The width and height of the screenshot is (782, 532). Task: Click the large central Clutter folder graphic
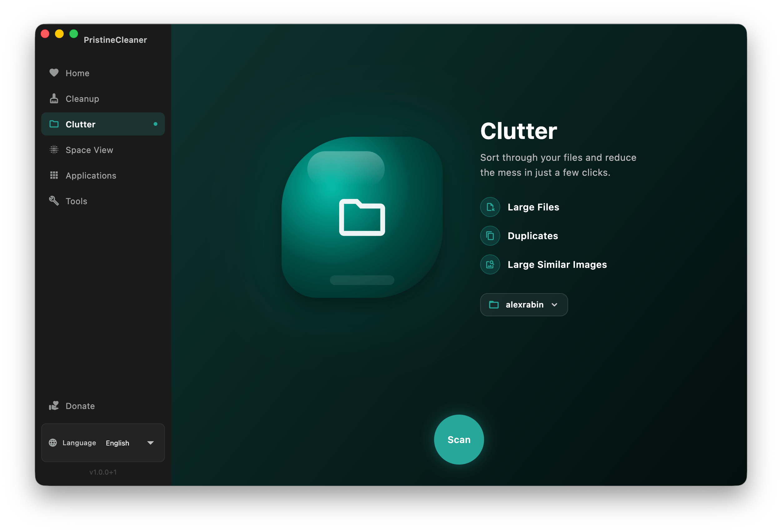(x=362, y=217)
